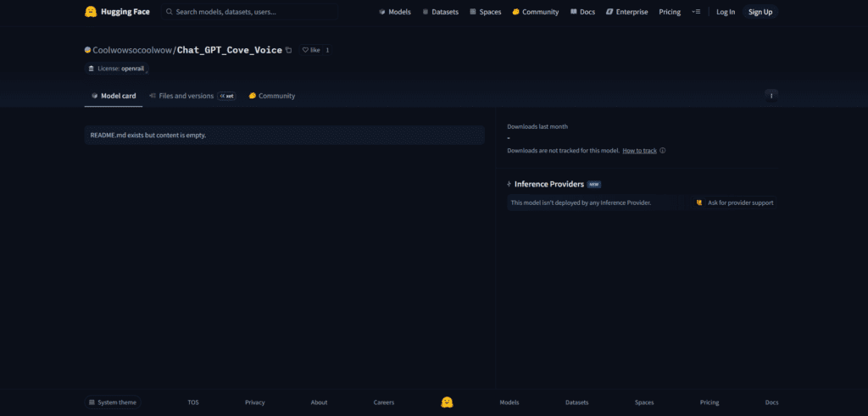Screen dimensions: 868x416
Task: Open the Careers footer link
Action: (x=384, y=402)
